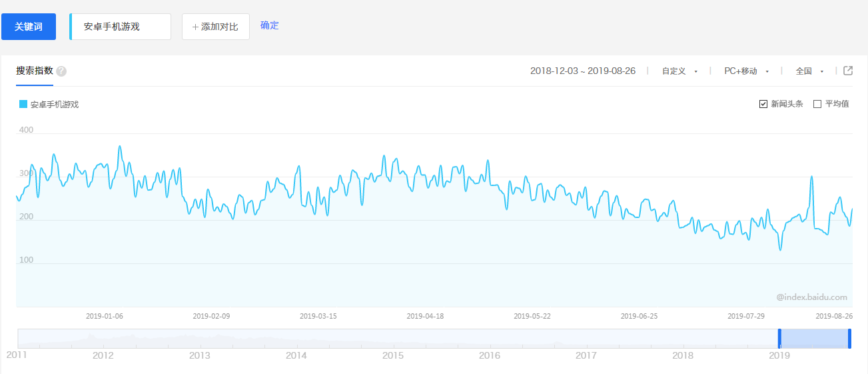This screenshot has width=868, height=374.
Task: Click the help icon beside 搜索指数
Action: 61,71
